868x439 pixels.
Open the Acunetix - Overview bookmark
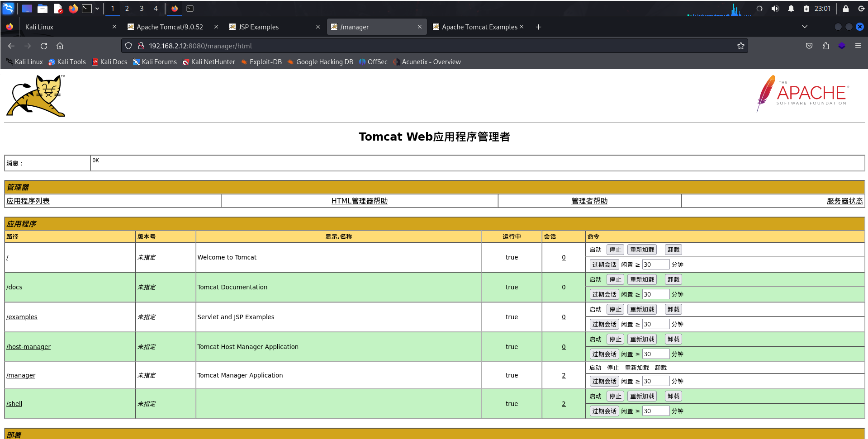click(427, 62)
